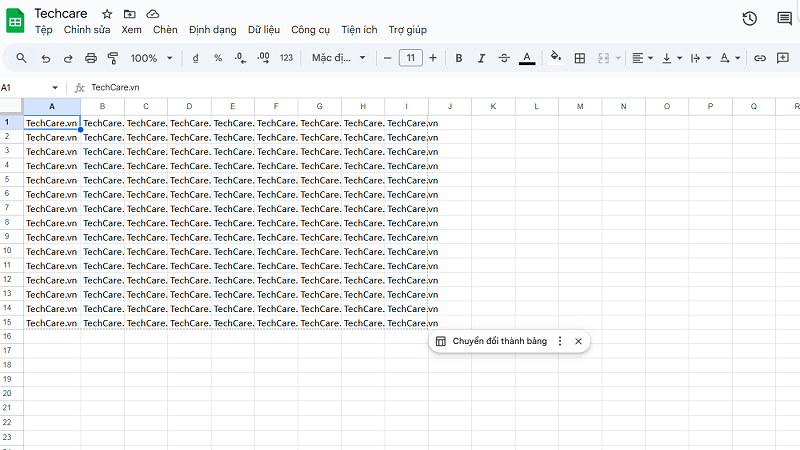This screenshot has height=450, width=800.
Task: Open the font family dropdown
Action: coord(338,58)
